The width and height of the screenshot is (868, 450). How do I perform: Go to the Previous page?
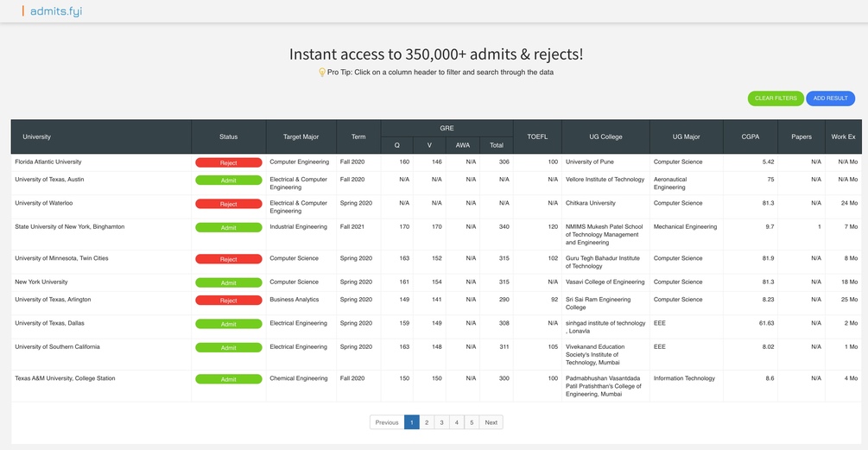point(387,422)
